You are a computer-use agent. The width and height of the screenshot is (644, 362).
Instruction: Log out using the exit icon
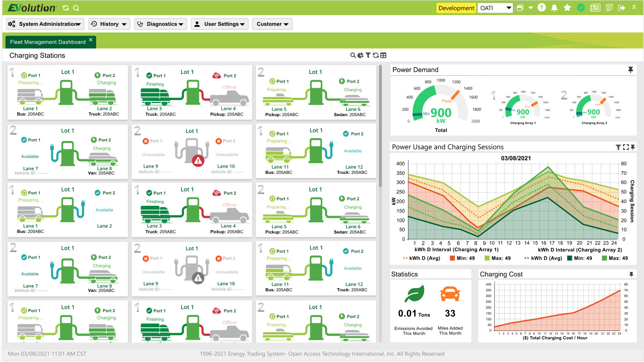[622, 8]
